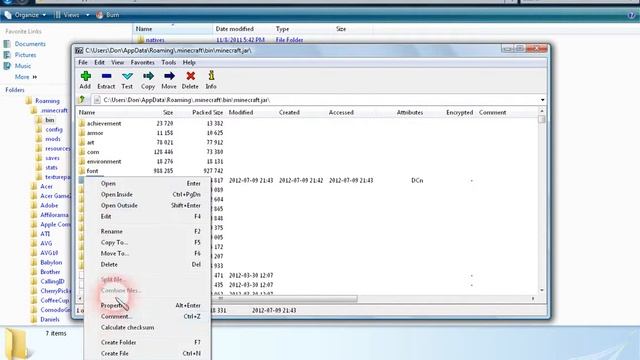Click the Info toolbar icon
The image size is (640, 360).
[211, 80]
